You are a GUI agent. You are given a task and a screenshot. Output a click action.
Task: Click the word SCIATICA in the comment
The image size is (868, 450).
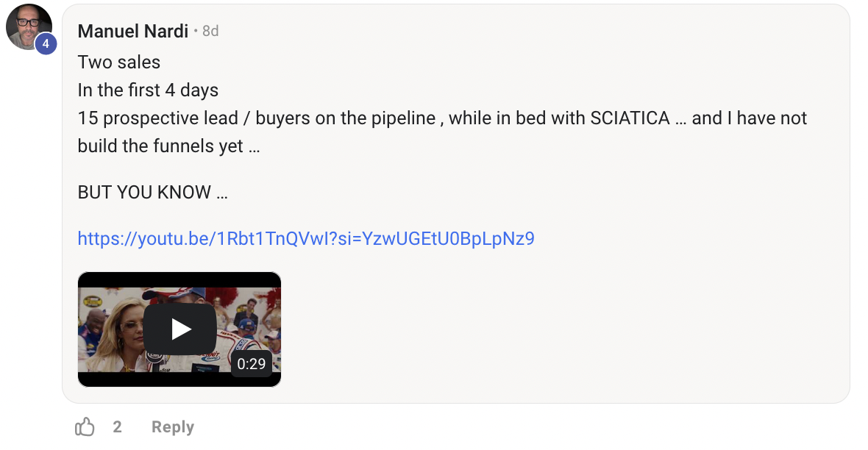[x=630, y=118]
